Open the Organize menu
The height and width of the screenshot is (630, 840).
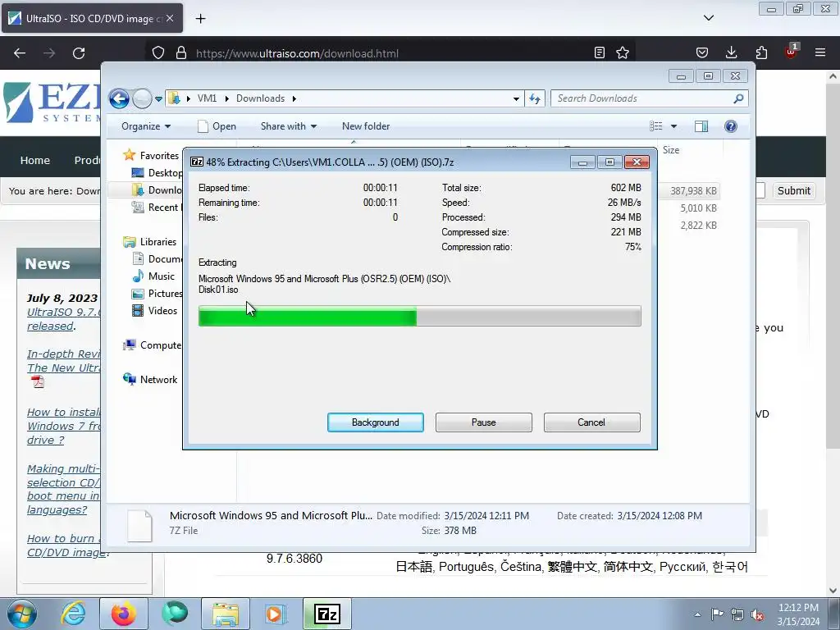coord(146,126)
